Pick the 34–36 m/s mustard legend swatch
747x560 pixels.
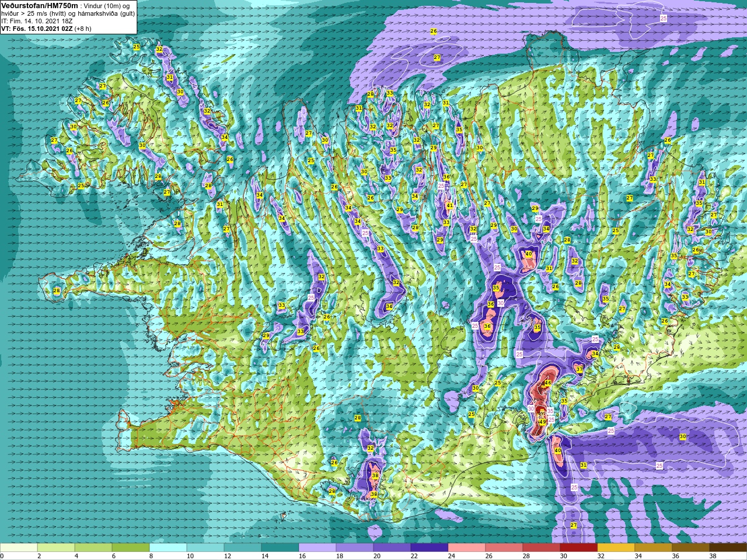tap(654, 547)
